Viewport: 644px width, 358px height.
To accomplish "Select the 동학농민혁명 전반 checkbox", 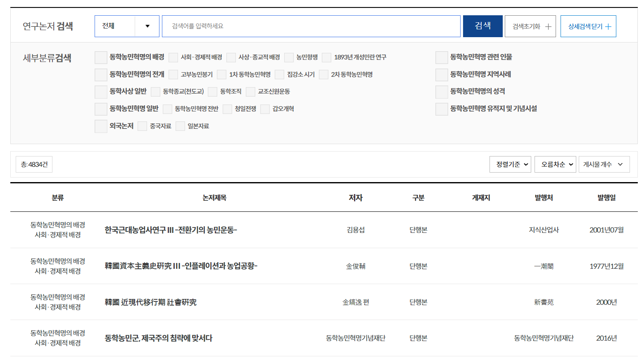I will 168,109.
